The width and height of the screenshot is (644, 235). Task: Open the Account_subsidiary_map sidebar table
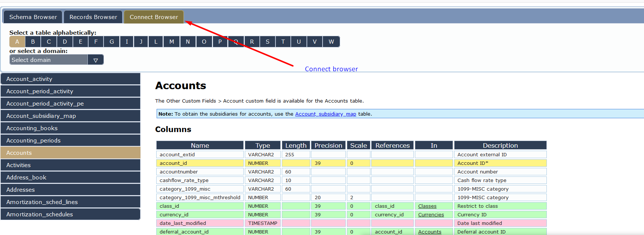coord(71,116)
